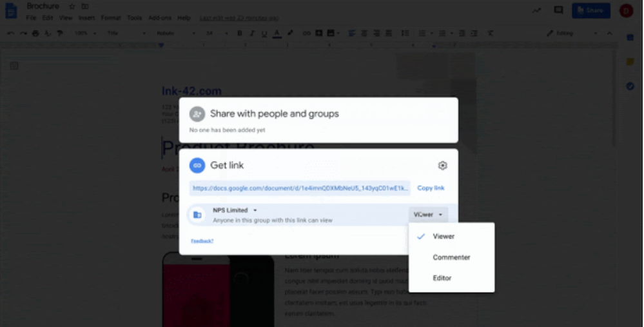The image size is (644, 327).
Task: Open the File menu
Action: pyautogui.click(x=31, y=18)
